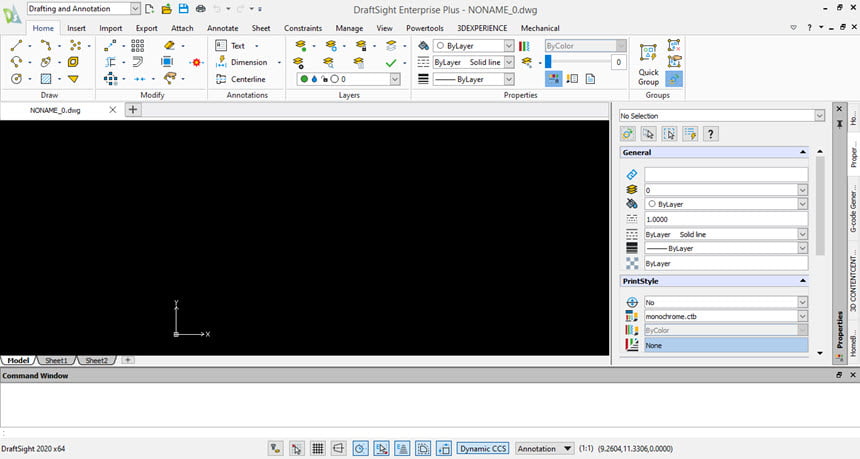Click the help question mark in Properties palette
This screenshot has width=860, height=459.
coord(711,134)
